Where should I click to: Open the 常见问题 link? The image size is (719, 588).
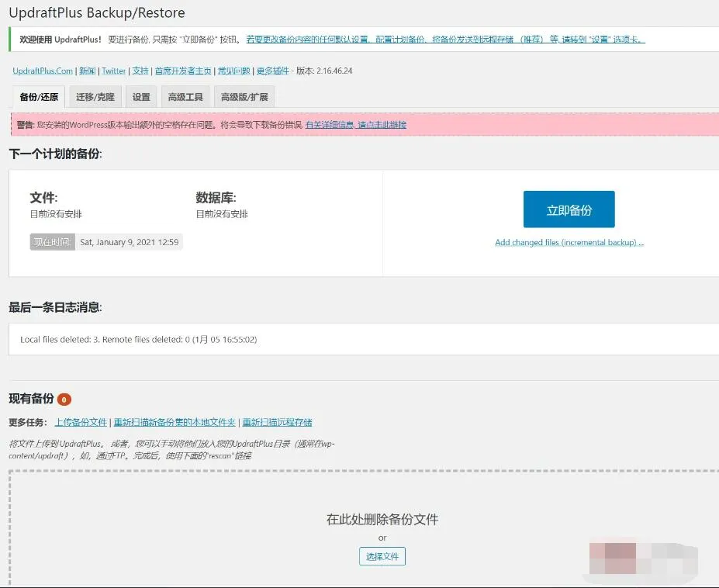pyautogui.click(x=234, y=71)
